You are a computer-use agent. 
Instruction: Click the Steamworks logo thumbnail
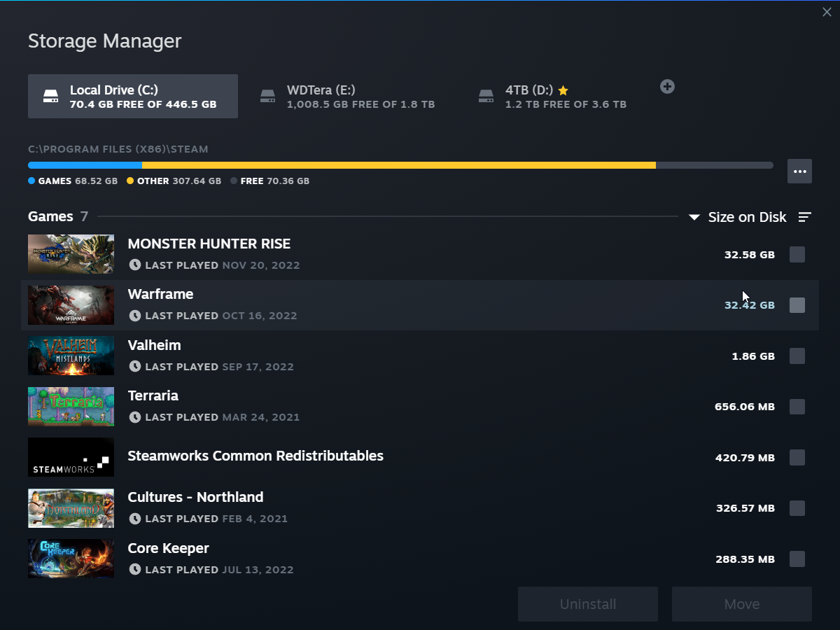71,457
